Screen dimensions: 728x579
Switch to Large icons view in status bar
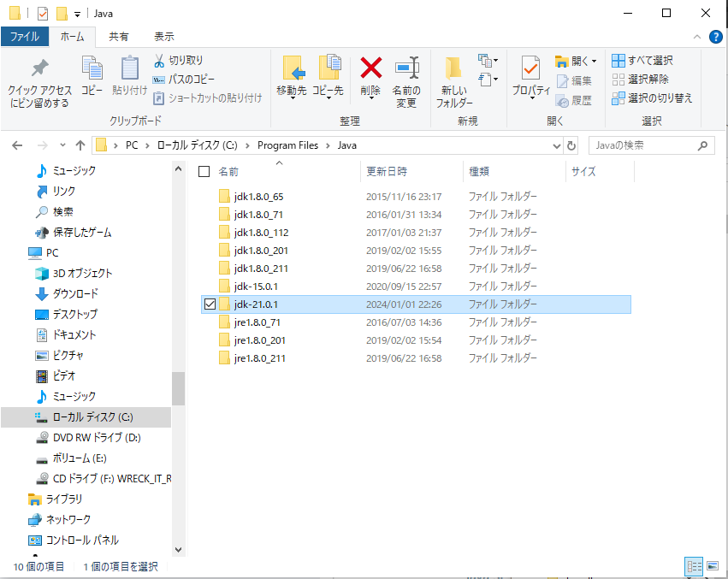[x=713, y=566]
